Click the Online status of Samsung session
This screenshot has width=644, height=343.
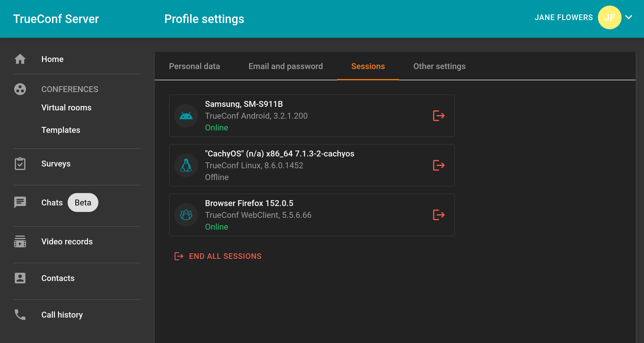click(x=217, y=128)
